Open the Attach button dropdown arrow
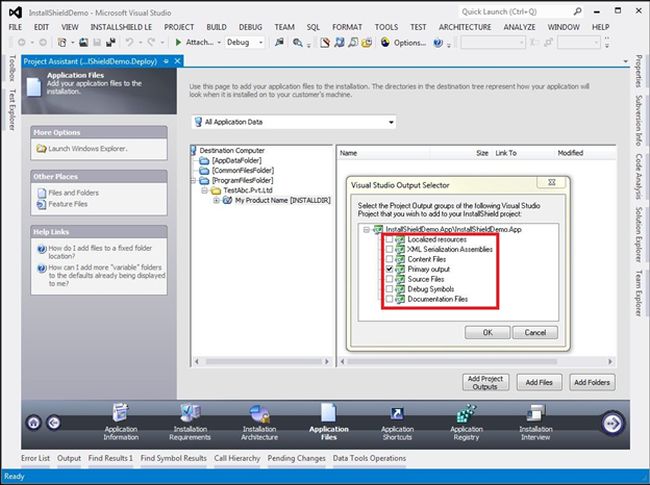650x485 pixels. click(219, 43)
